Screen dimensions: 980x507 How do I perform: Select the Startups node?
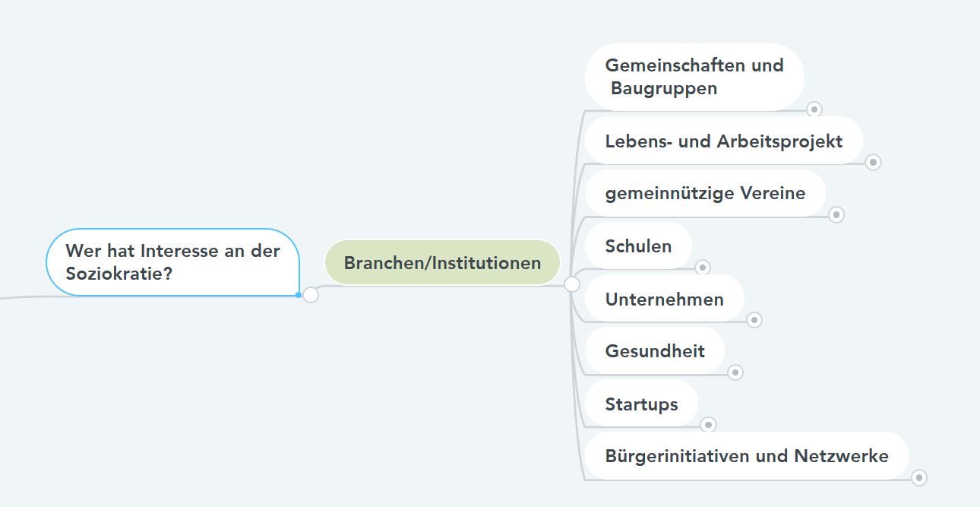tap(641, 404)
